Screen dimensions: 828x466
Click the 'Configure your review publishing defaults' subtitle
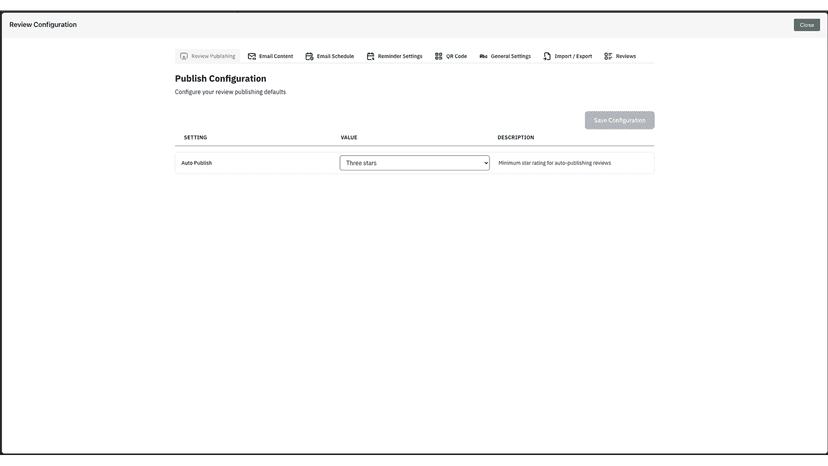pyautogui.click(x=230, y=92)
